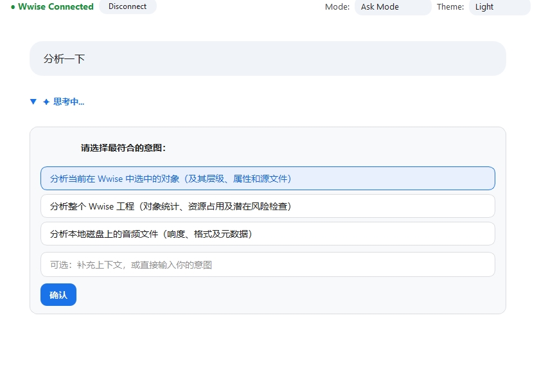
Task: Choose the option 分析整个 Wwise 工程
Action: point(267,206)
